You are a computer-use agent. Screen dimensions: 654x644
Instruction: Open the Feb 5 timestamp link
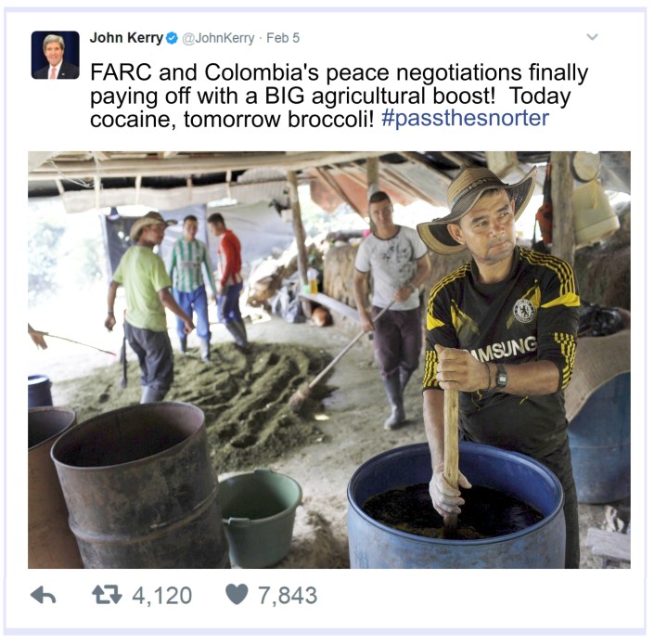pyautogui.click(x=283, y=38)
